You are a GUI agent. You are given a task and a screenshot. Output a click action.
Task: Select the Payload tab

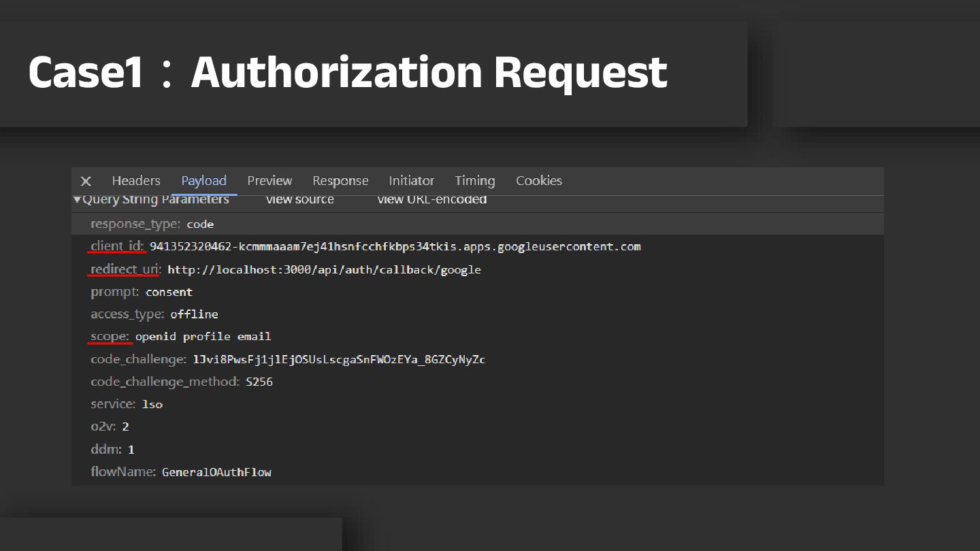click(x=203, y=181)
